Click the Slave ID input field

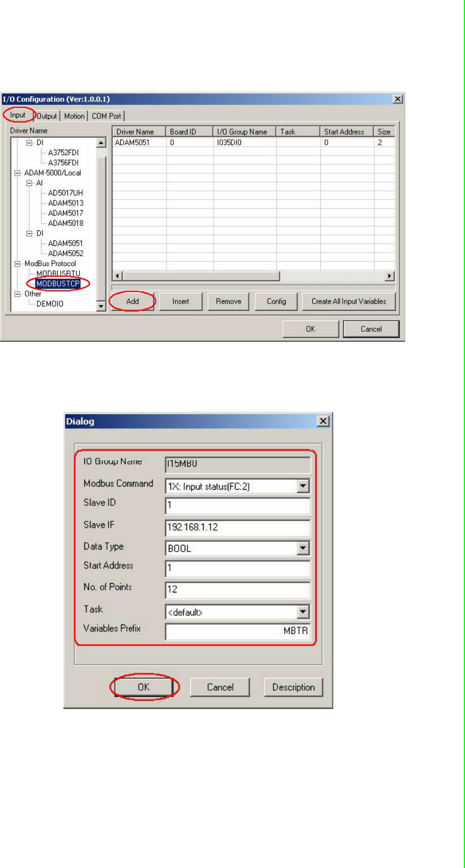coord(238,505)
